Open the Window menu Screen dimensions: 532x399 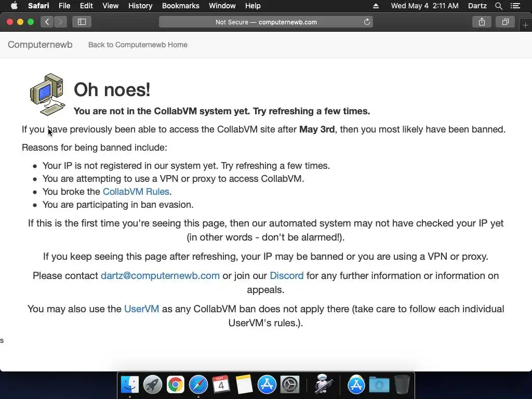pyautogui.click(x=222, y=6)
